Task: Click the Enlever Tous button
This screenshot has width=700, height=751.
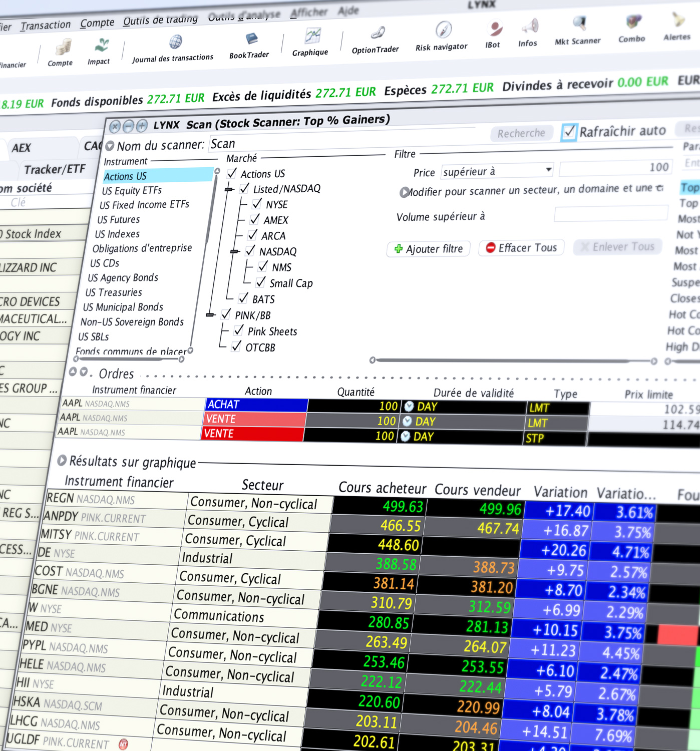Action: (x=617, y=247)
